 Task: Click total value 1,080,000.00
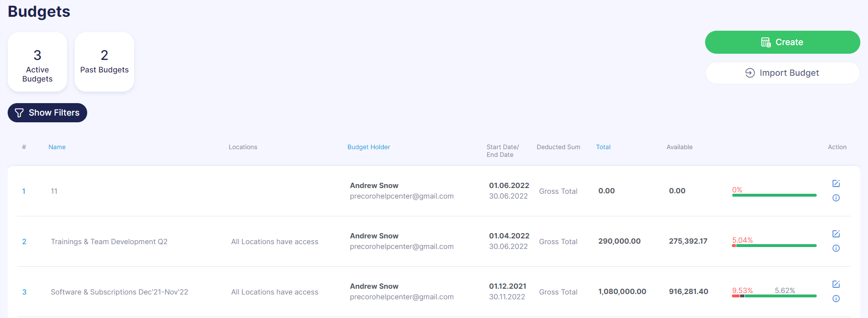622,292
